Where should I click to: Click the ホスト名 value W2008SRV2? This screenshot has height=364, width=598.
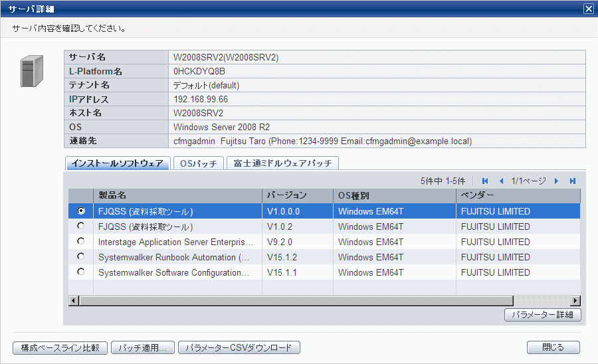(x=198, y=113)
